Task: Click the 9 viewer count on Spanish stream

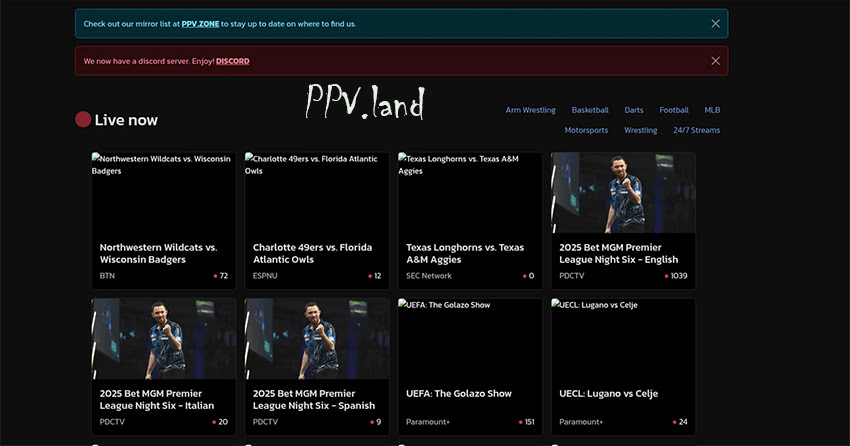Action: (378, 422)
